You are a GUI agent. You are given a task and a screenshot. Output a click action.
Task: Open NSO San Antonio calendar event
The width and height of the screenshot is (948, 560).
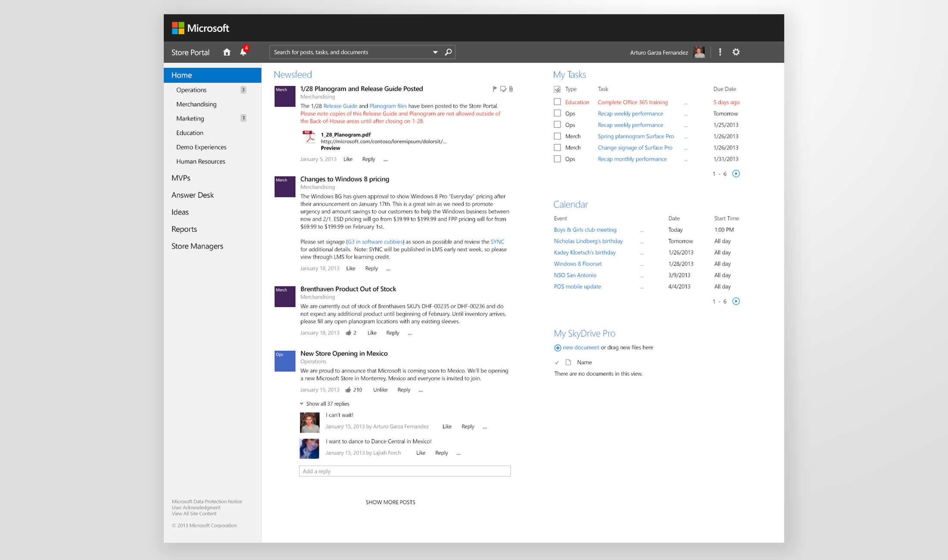575,275
